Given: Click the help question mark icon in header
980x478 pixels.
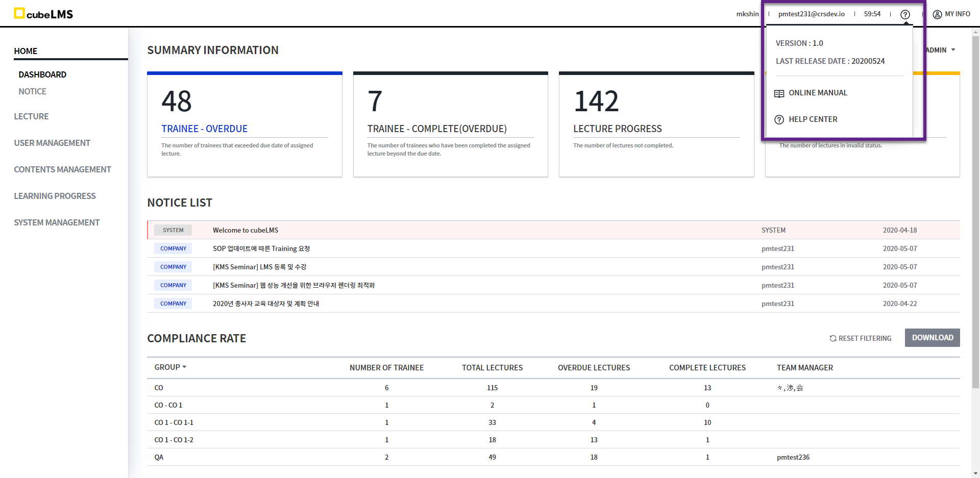Looking at the screenshot, I should pos(905,14).
